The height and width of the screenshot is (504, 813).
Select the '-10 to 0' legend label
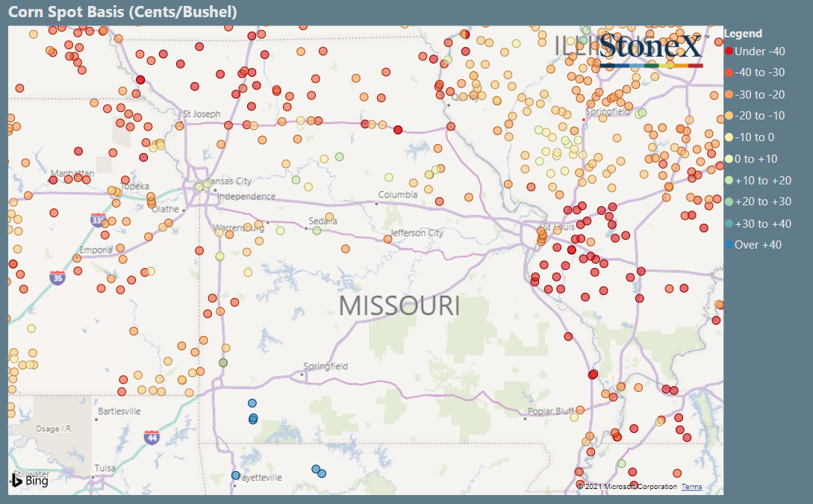click(x=755, y=137)
